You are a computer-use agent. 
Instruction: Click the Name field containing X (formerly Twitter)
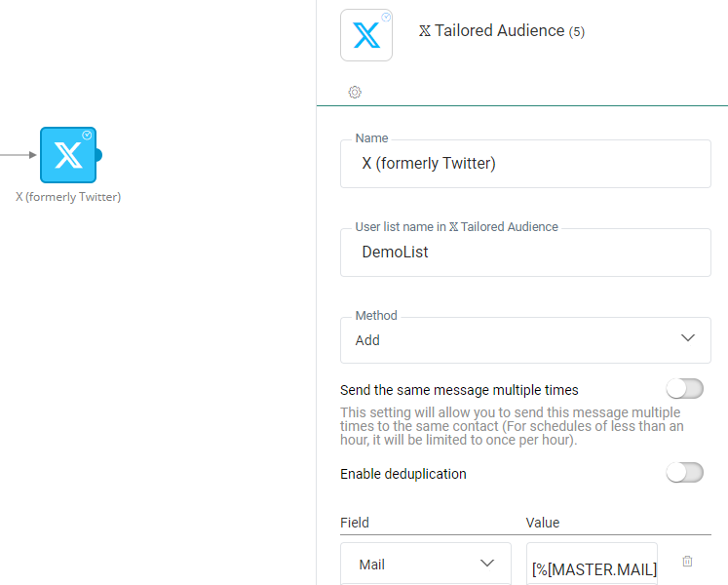(x=525, y=164)
